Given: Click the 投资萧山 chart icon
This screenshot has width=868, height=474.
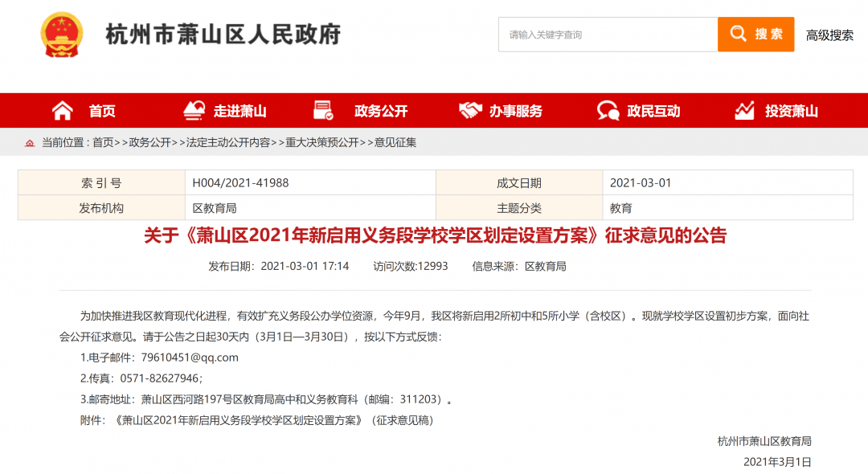Looking at the screenshot, I should (744, 111).
